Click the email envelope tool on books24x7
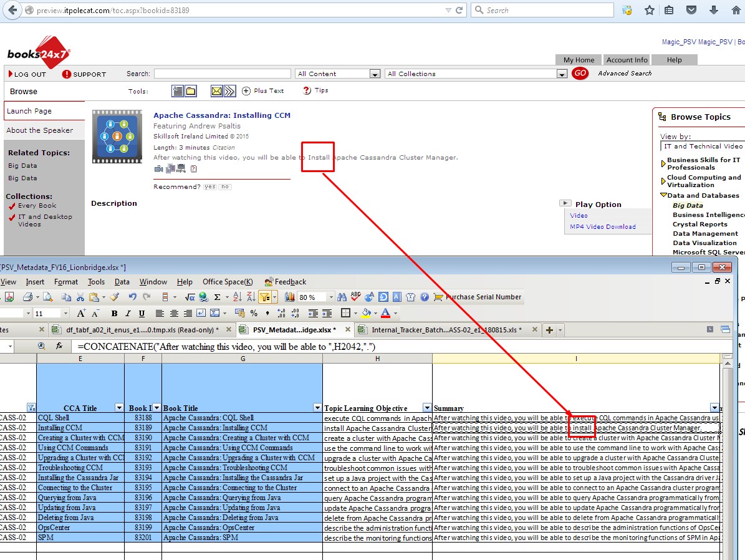745x560 pixels. coord(216,91)
